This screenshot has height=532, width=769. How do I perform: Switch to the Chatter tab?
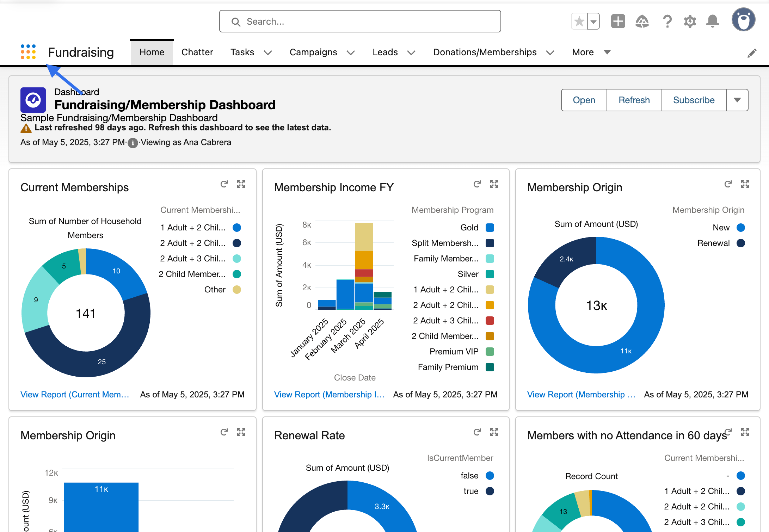click(197, 52)
